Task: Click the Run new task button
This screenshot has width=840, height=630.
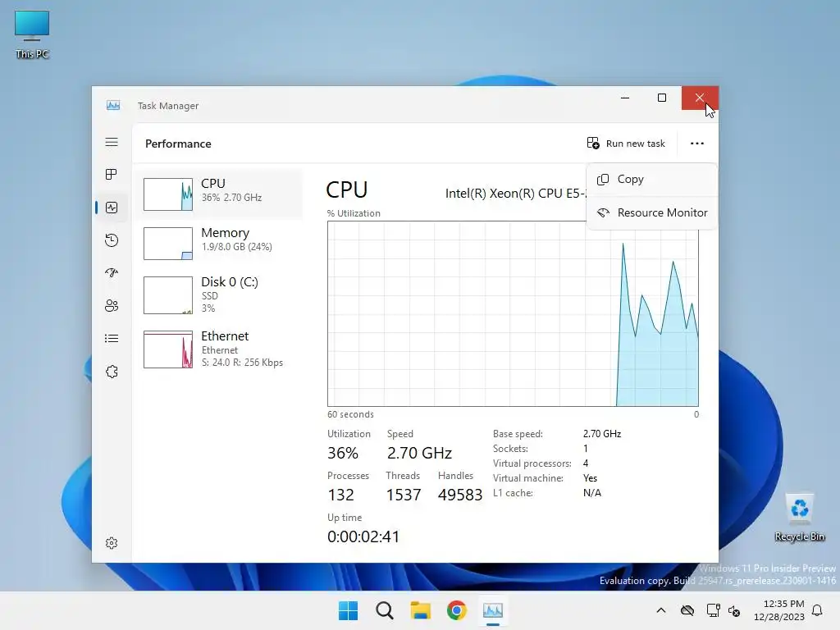Action: [x=626, y=143]
